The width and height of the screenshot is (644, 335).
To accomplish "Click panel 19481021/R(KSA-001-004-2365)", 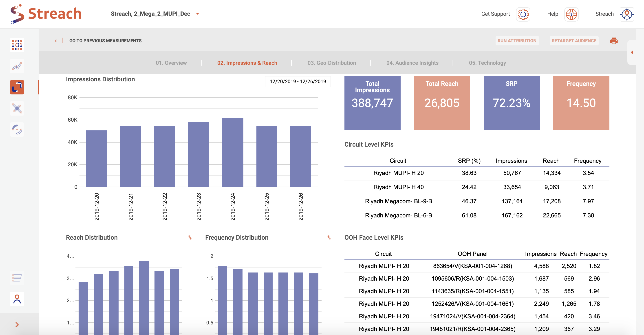I will pos(472,329).
